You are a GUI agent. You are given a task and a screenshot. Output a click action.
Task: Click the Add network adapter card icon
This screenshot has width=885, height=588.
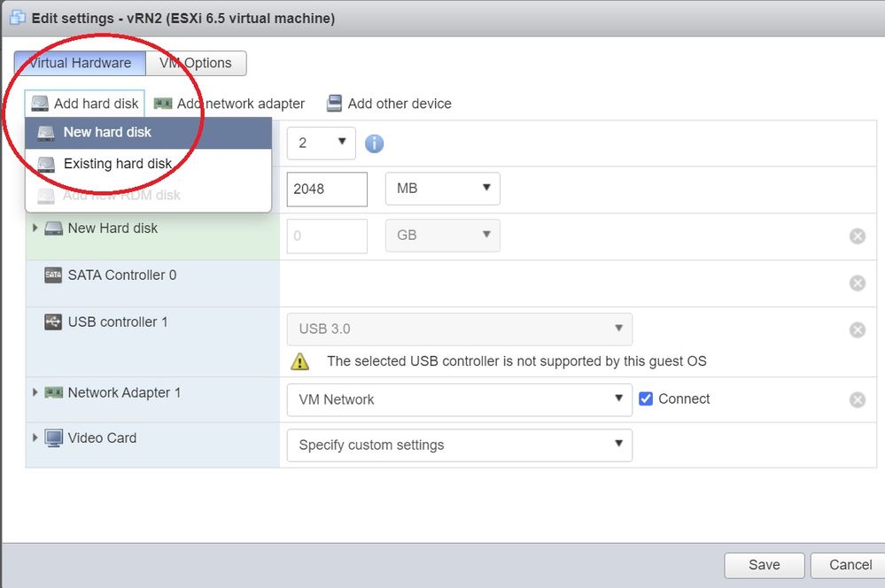click(x=163, y=104)
